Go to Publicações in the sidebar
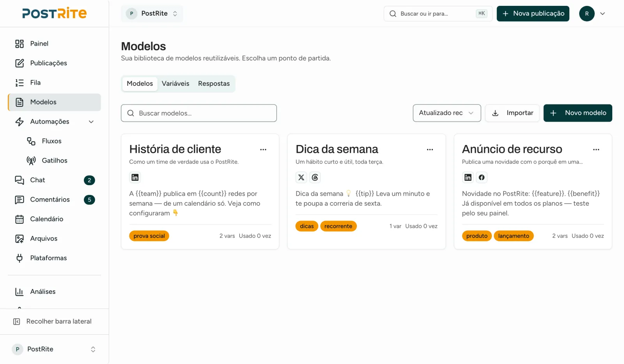 tap(54, 63)
